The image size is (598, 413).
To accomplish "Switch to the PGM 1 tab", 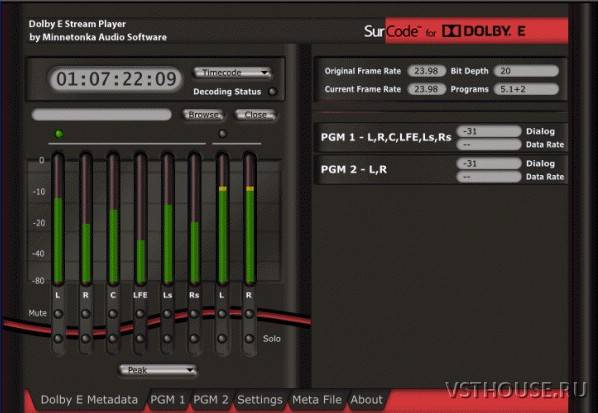I will [167, 400].
